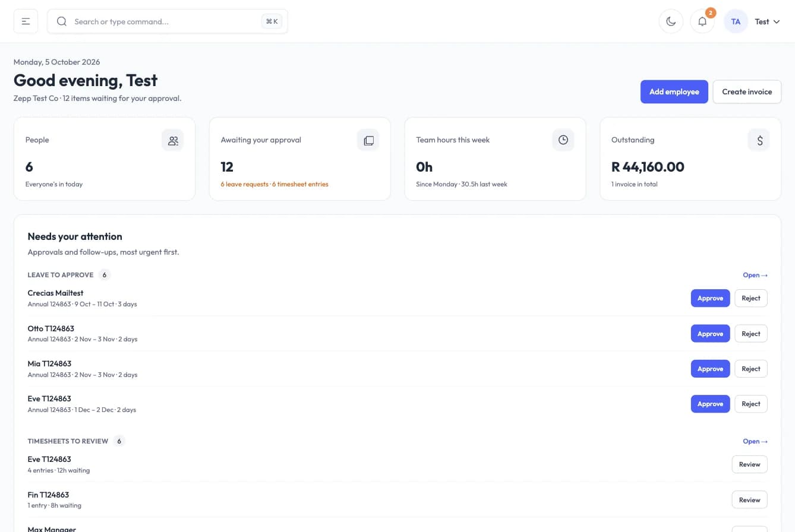Click the Outstanding dollar icon

(759, 140)
